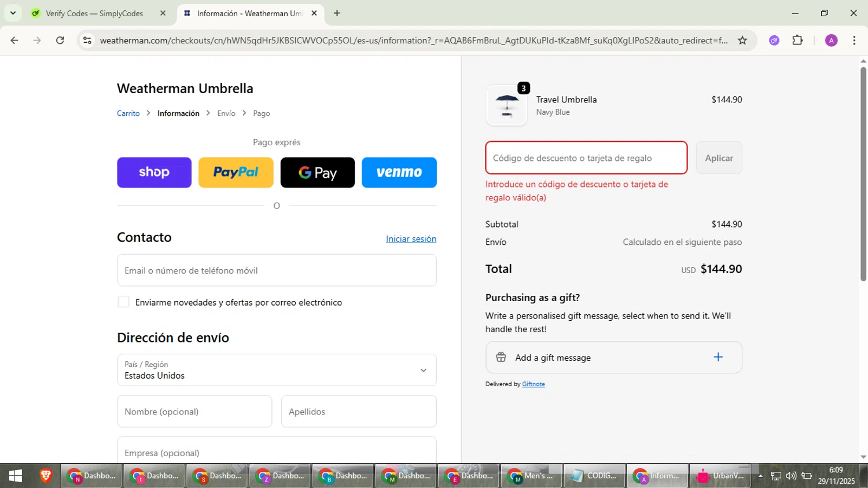Select the Información Weatherman tab
The height and width of the screenshot is (488, 868).
[249, 13]
